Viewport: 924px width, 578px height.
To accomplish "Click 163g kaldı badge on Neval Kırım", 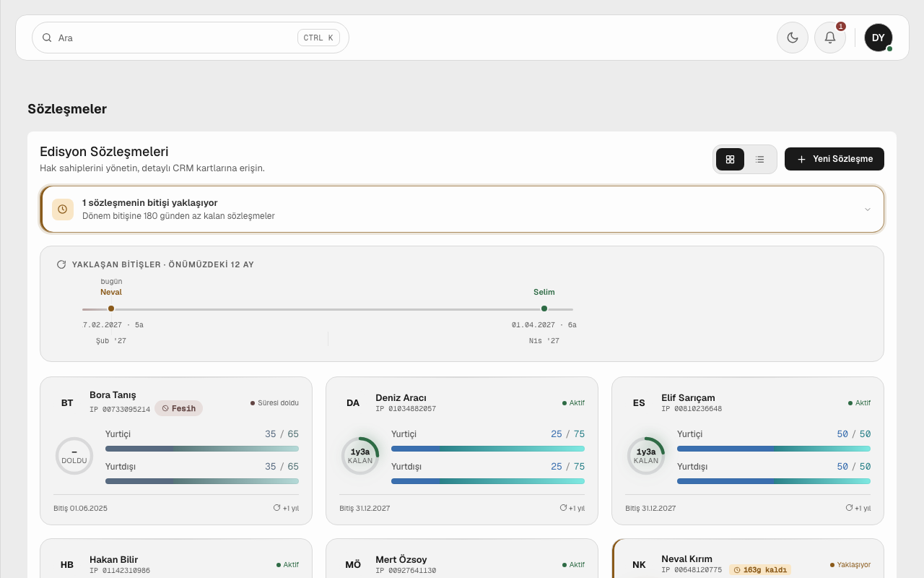I will click(x=760, y=570).
